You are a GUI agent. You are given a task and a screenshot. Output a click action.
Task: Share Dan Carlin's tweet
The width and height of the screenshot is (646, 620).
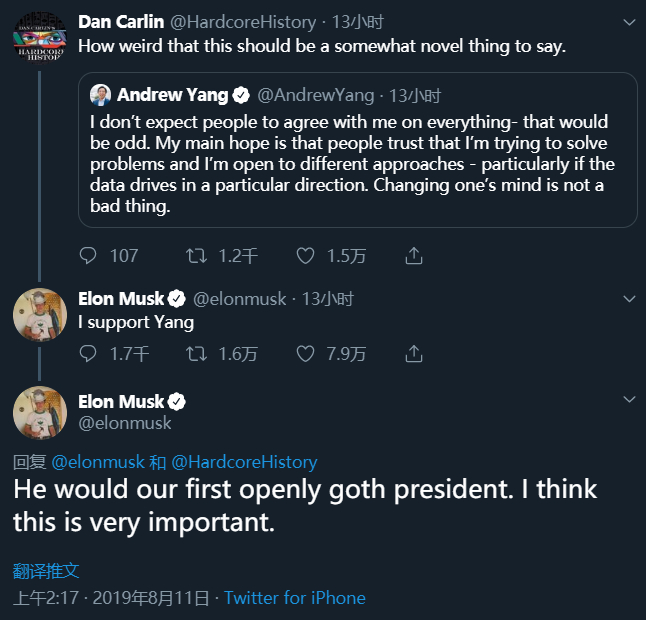tap(413, 256)
